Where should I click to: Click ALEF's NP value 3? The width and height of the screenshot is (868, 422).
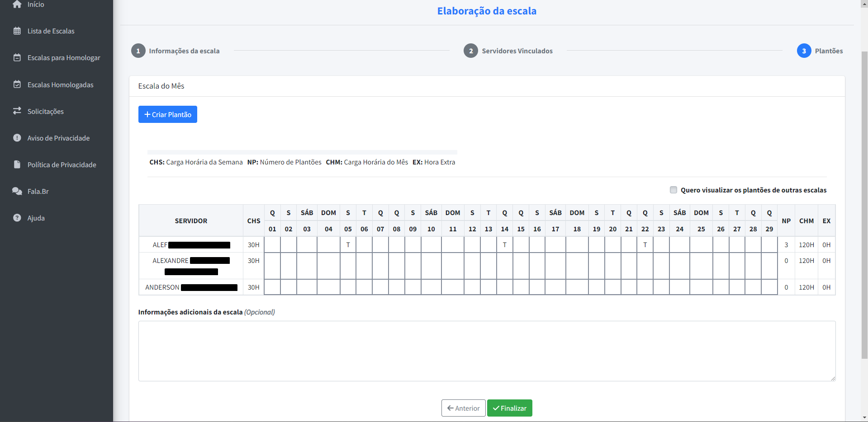pos(786,245)
